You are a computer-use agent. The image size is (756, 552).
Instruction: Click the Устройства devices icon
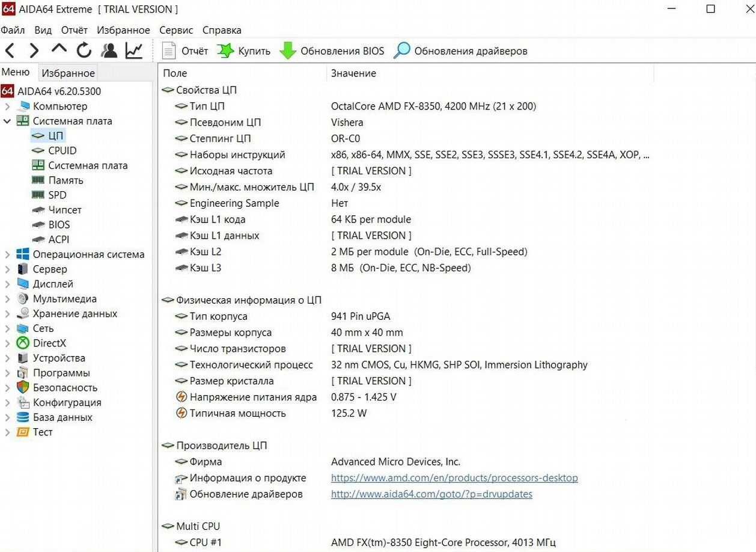click(x=23, y=358)
